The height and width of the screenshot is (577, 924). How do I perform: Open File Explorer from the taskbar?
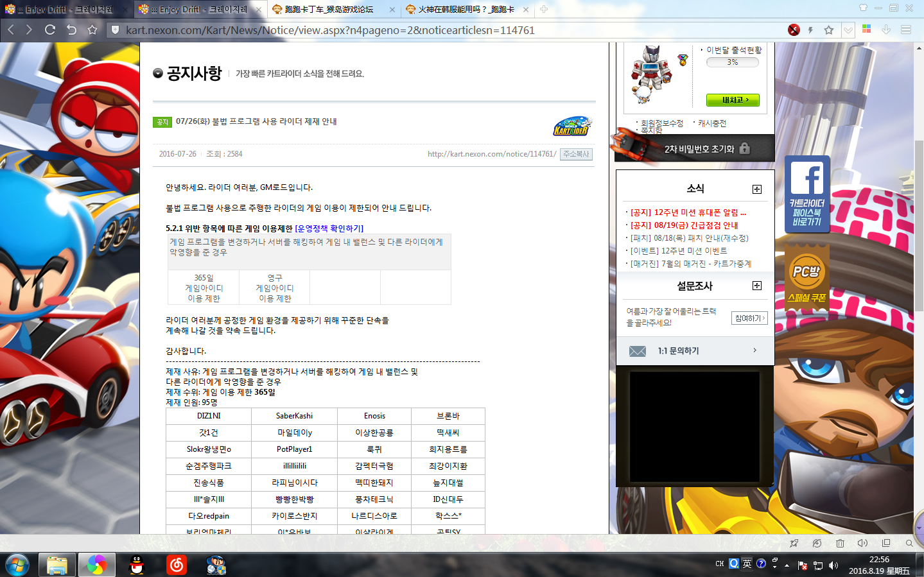[x=57, y=565]
